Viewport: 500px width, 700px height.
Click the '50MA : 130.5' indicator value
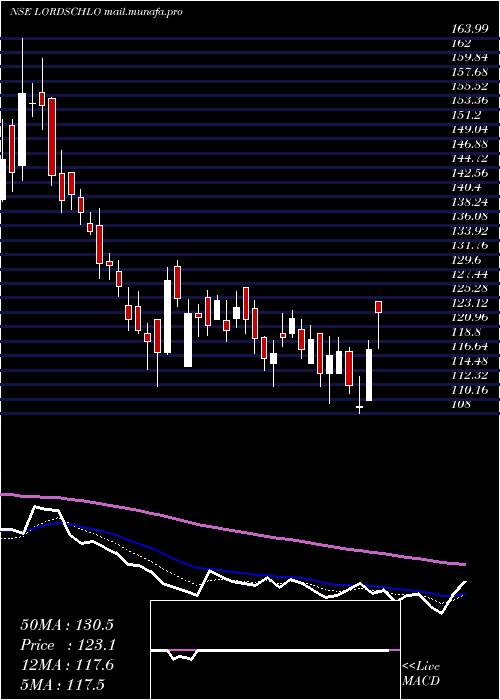(x=67, y=625)
